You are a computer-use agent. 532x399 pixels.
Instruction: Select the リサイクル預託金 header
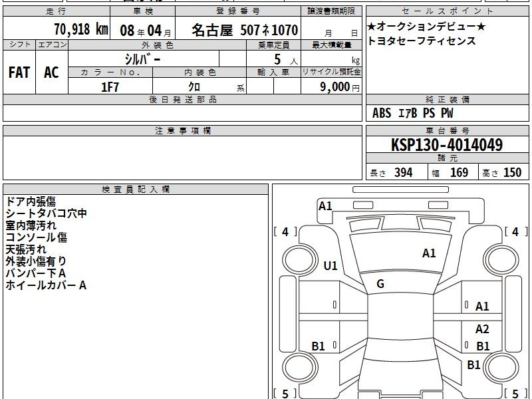coord(331,72)
